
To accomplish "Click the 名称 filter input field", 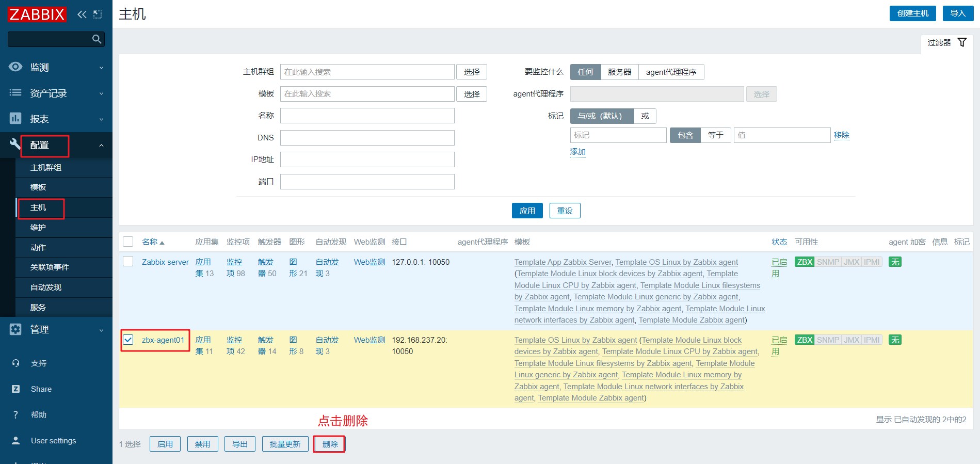I will pos(367,116).
